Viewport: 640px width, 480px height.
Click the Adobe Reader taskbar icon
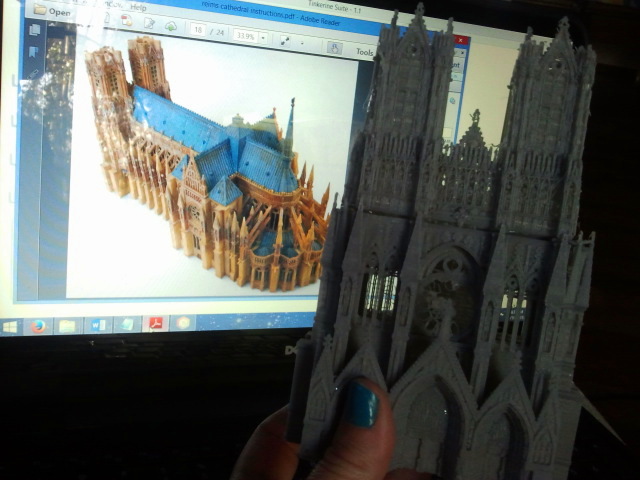click(155, 323)
